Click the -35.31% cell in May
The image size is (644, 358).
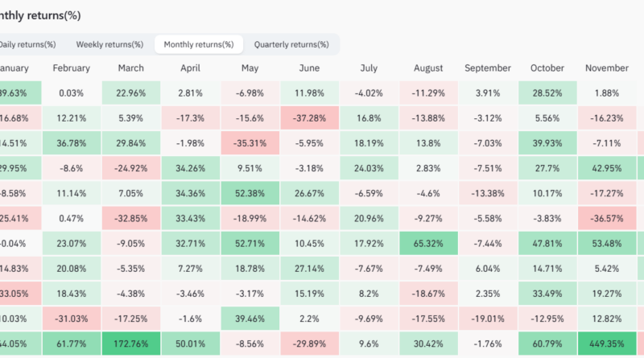[x=250, y=143]
